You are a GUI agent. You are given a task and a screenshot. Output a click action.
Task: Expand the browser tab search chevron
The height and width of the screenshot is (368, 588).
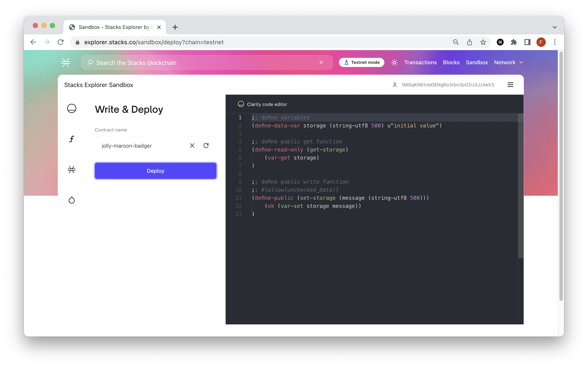click(x=555, y=27)
